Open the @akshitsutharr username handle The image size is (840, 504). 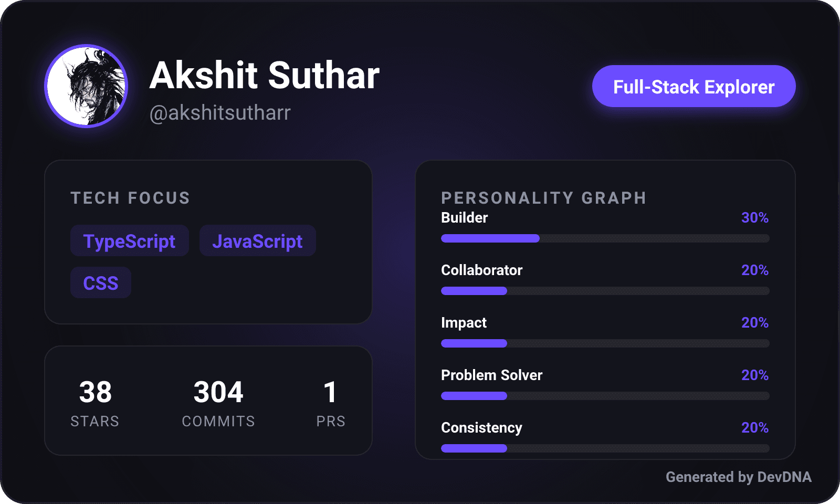click(x=220, y=113)
